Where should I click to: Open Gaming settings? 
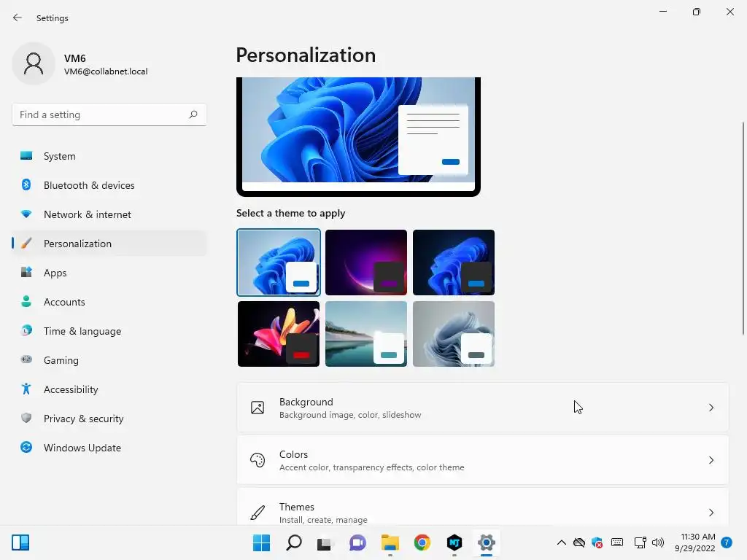tap(109, 360)
